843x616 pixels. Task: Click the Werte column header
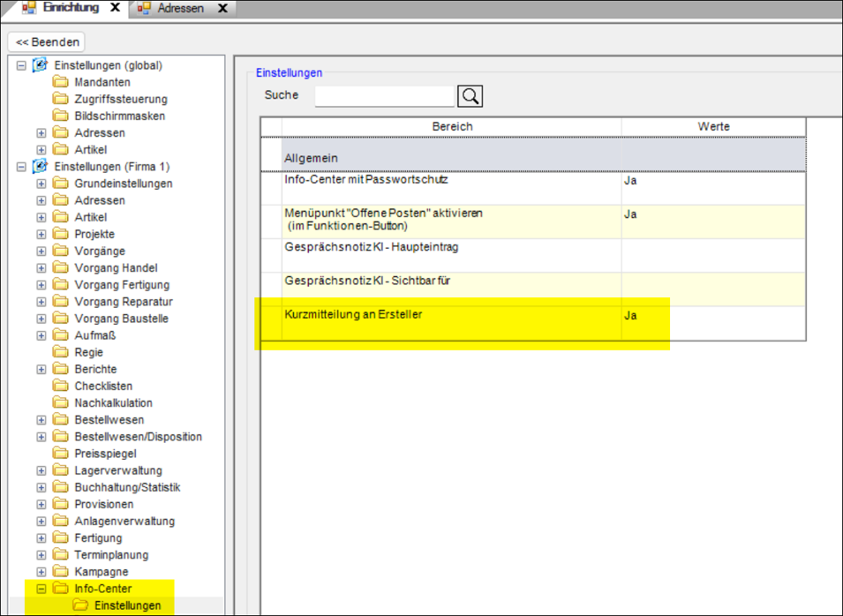coord(713,127)
